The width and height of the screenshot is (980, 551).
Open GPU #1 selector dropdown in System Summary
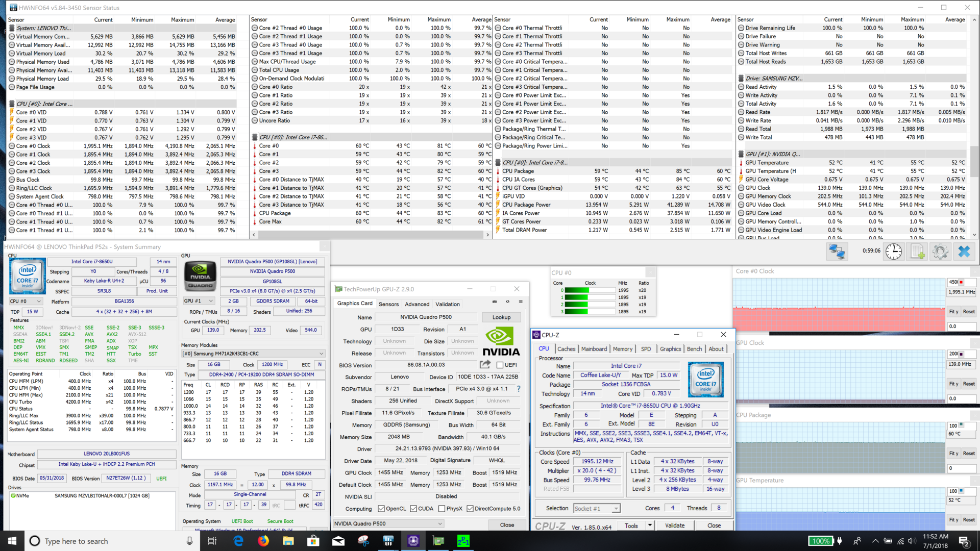tap(199, 301)
